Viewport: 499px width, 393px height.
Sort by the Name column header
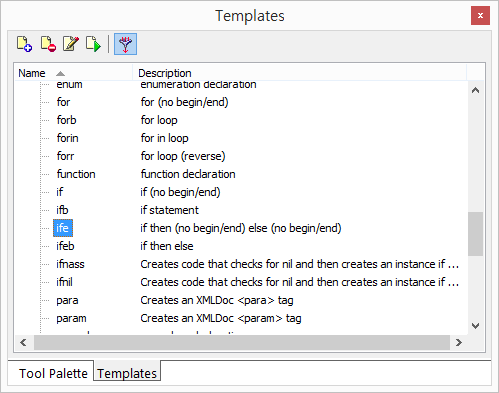point(74,73)
